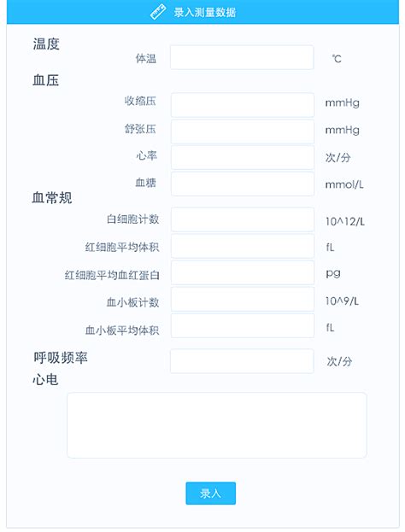Click the 录入测量数据 header title
This screenshot has width=405, height=532.
[205, 13]
